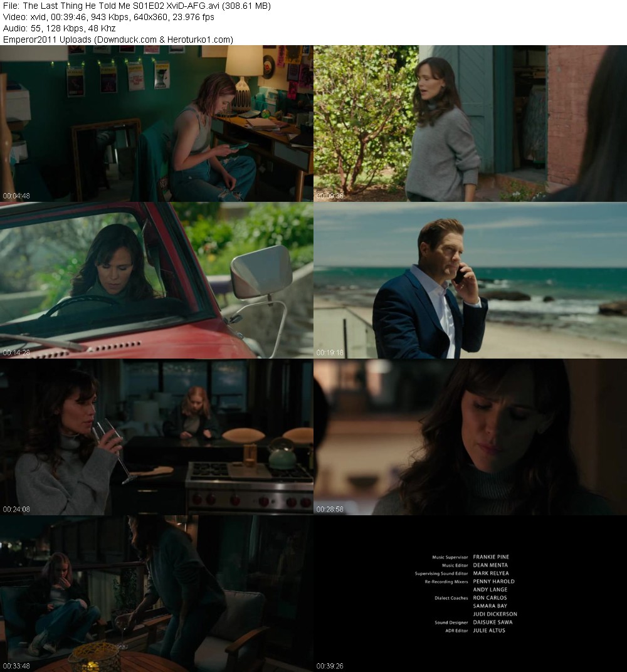627x672 pixels.
Task: Select the patio night frame at 00:33:48
Action: pos(156,594)
